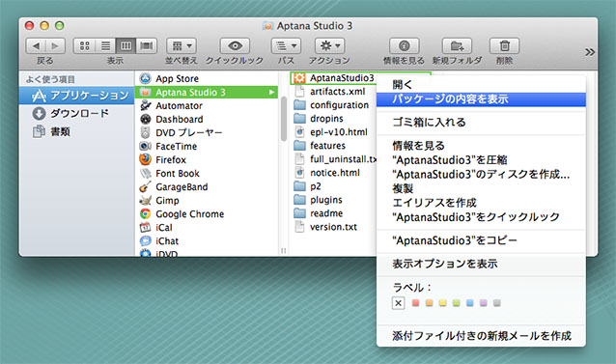Apply the red label color

coord(415,303)
